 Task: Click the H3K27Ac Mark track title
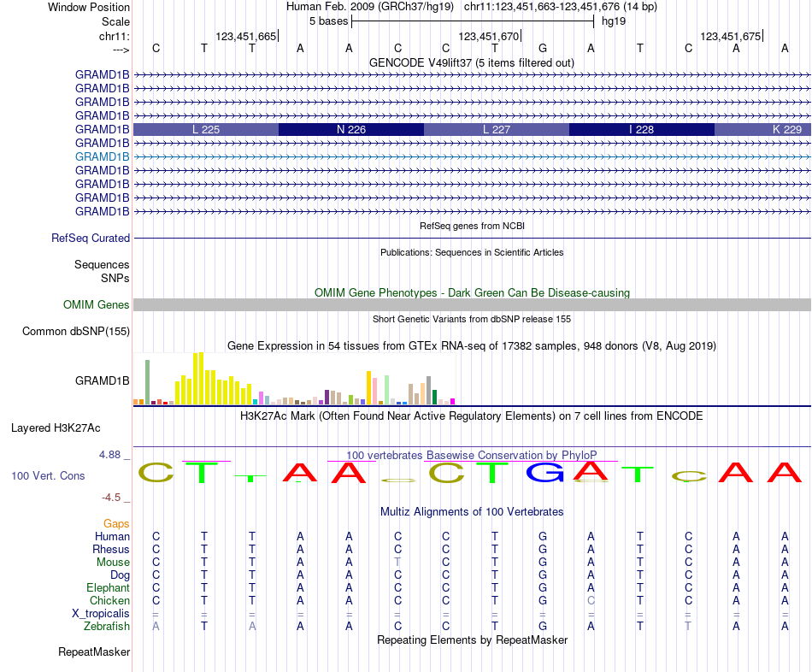tap(472, 416)
